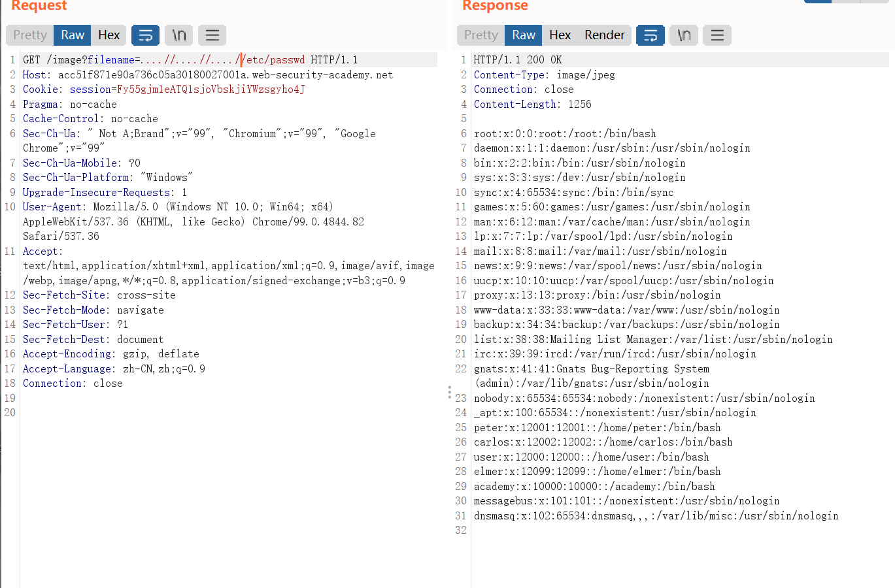
Task: Click the Upgrade-Insecure-Requests header
Action: point(105,193)
